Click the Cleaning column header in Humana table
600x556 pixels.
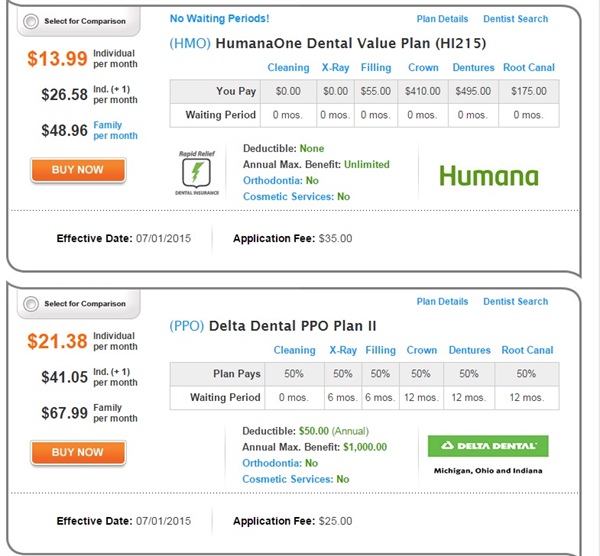pyautogui.click(x=288, y=68)
